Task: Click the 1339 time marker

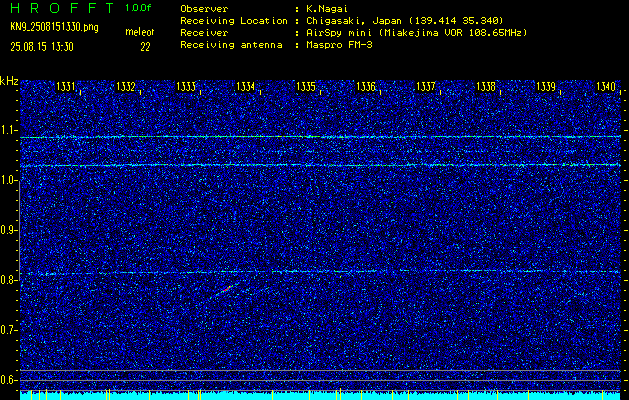Action: click(x=546, y=87)
